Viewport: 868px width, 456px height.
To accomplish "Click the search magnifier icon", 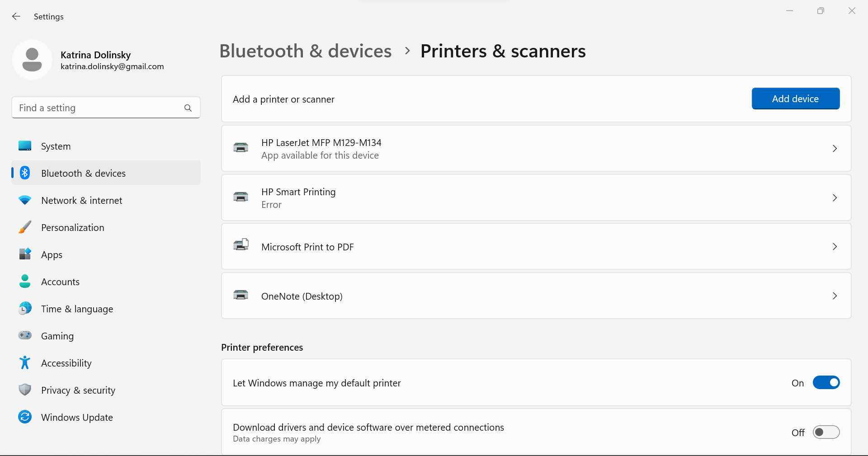I will (x=188, y=108).
